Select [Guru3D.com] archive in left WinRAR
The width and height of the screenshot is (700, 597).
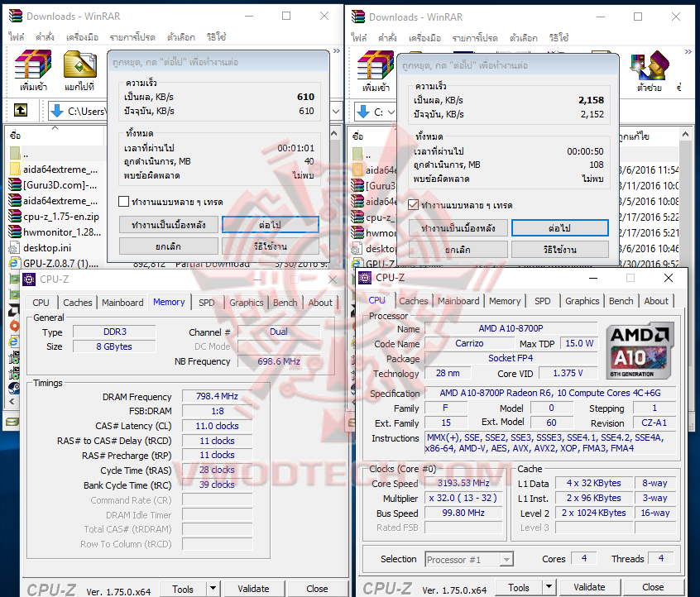pos(54,184)
